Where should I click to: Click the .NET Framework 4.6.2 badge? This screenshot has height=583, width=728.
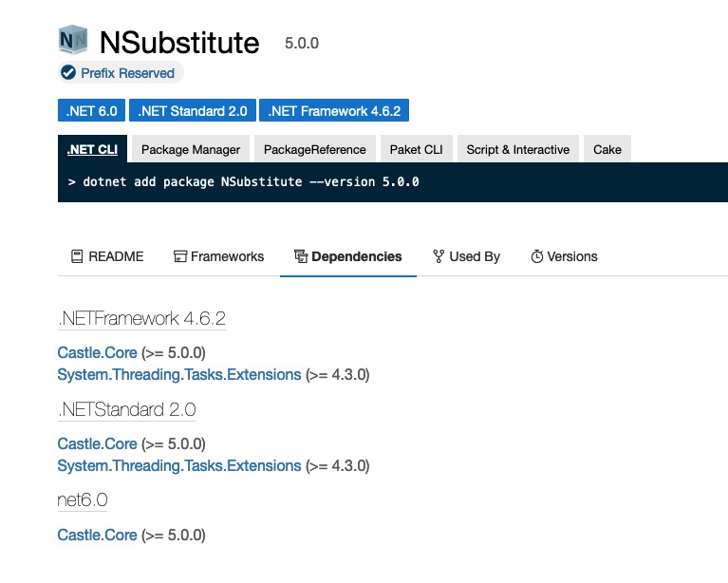coord(334,110)
